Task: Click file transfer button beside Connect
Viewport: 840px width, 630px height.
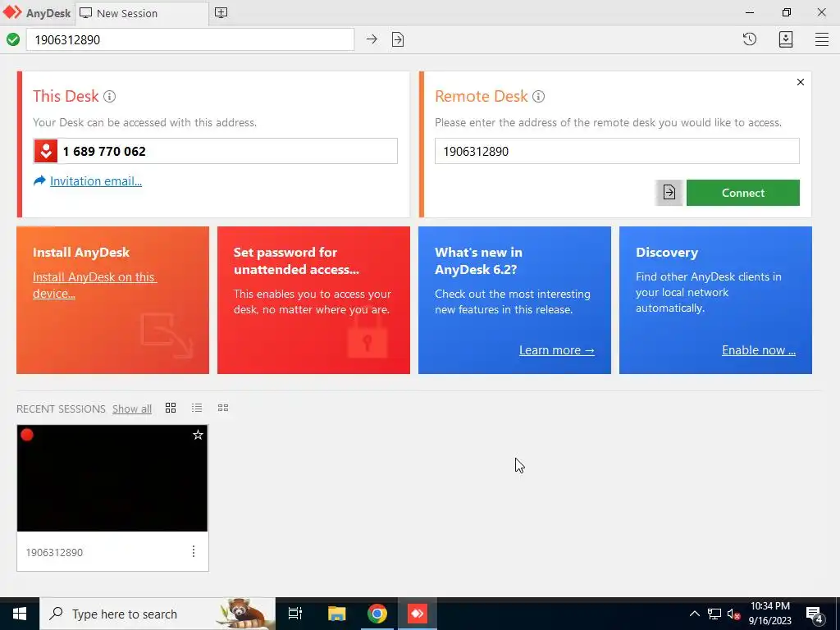Action: point(669,192)
